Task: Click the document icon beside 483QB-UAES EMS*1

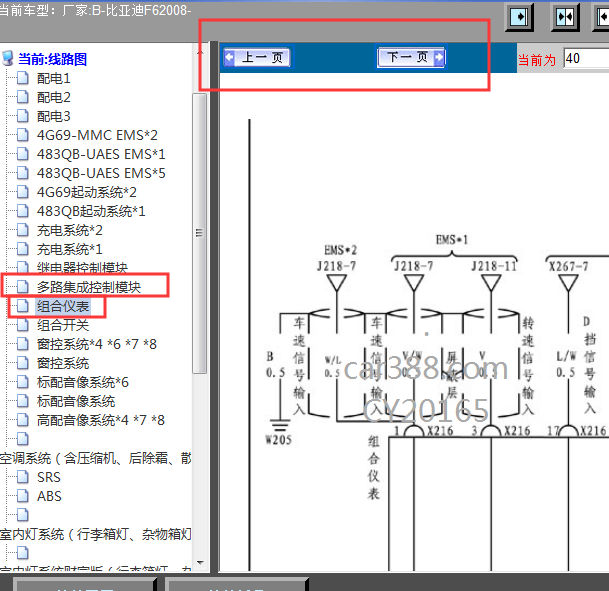Action: (x=23, y=154)
